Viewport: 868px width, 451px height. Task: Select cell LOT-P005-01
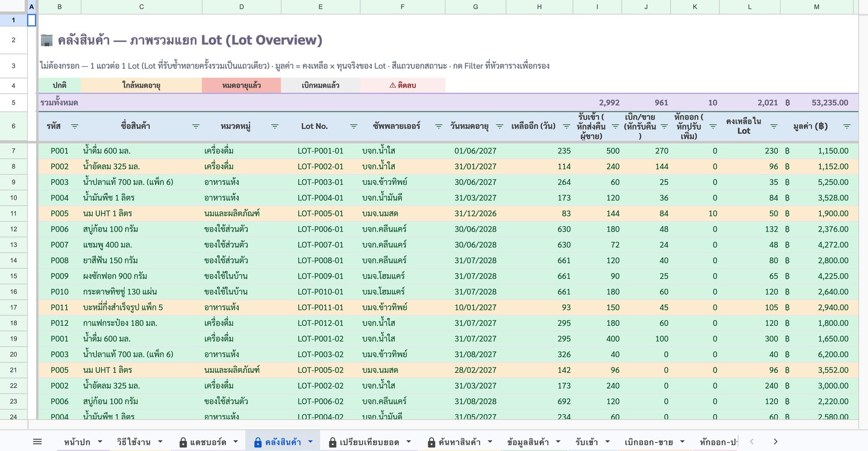(321, 214)
